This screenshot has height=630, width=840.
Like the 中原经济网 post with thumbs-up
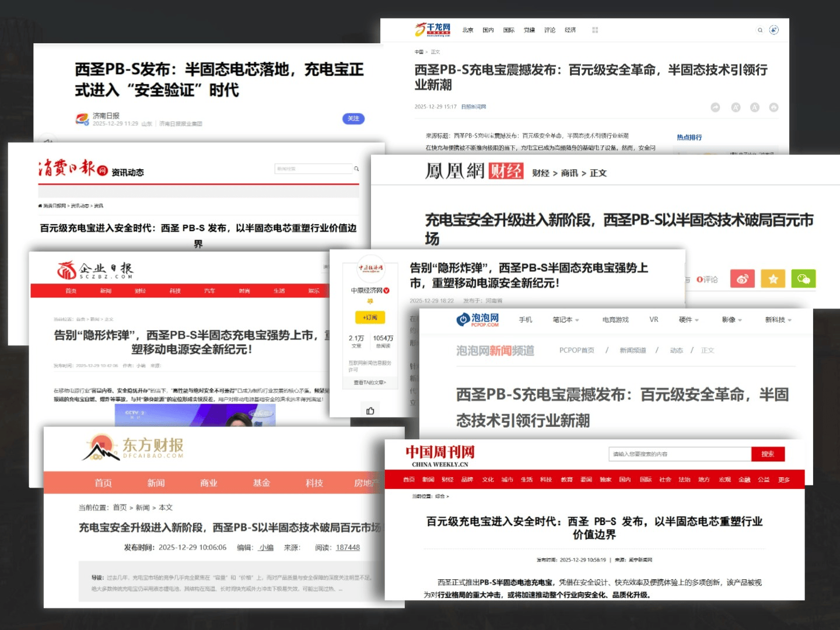tap(371, 410)
